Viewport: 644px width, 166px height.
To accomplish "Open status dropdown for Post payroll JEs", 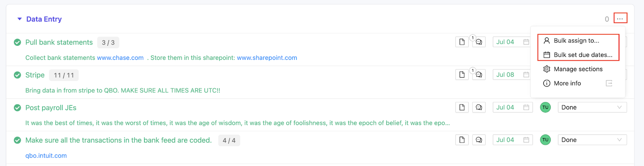I will (592, 107).
